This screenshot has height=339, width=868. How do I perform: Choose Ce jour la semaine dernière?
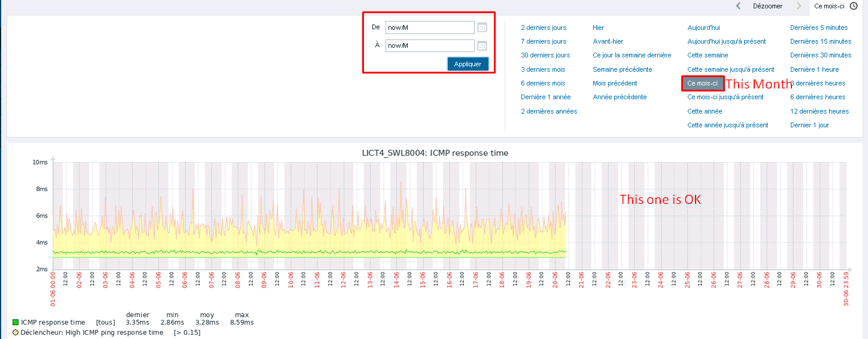[632, 55]
